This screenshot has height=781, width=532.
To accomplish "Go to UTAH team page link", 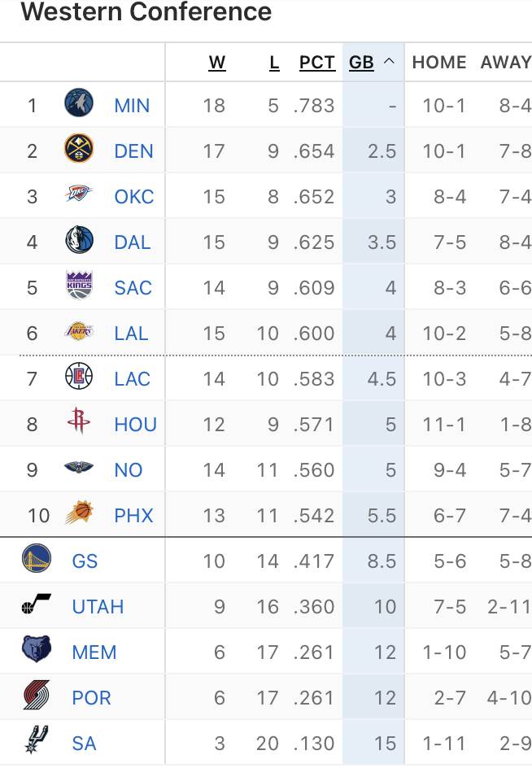I will coord(98,607).
